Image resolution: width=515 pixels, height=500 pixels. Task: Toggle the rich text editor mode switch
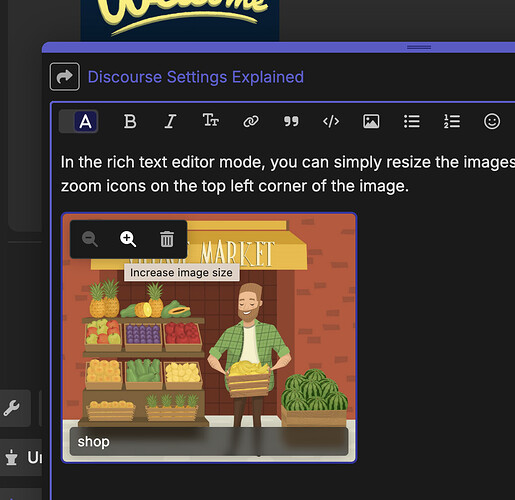(79, 121)
